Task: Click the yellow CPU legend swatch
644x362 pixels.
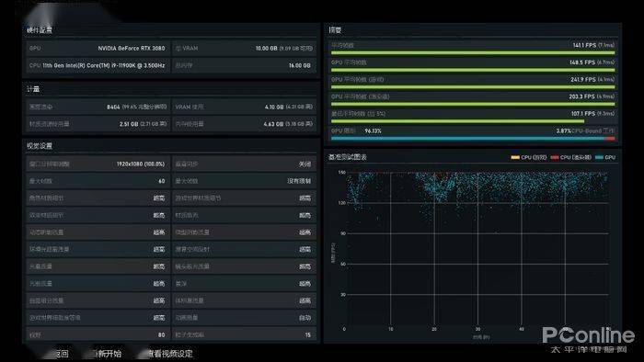Action: (x=515, y=157)
